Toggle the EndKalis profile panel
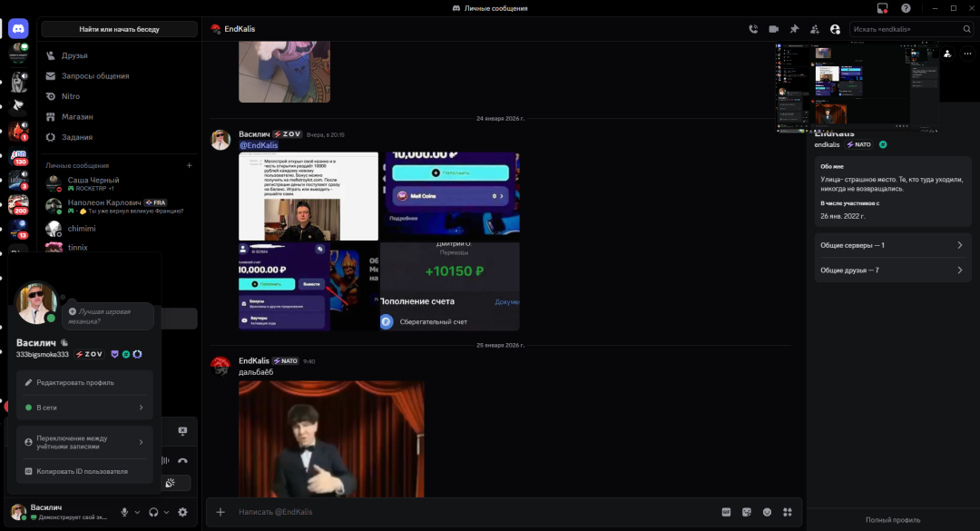This screenshot has height=531, width=980. click(x=836, y=28)
